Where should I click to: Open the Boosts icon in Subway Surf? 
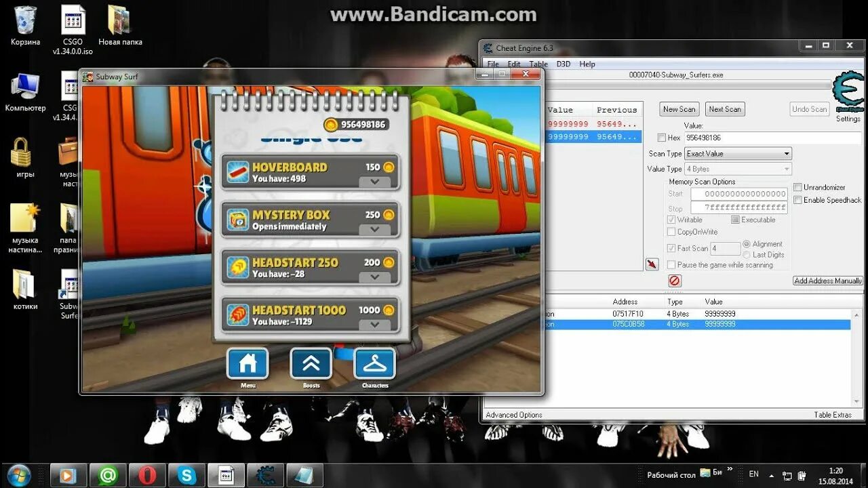coord(311,363)
